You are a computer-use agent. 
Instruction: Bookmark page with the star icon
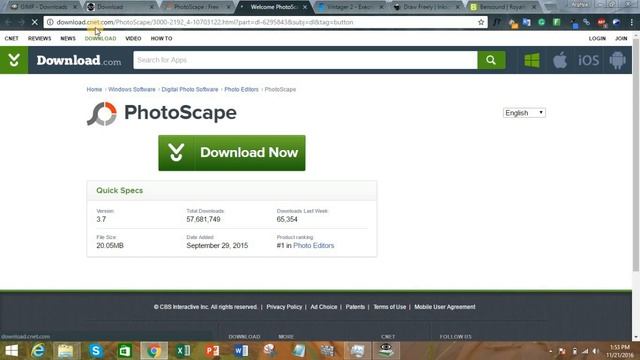[481, 22]
